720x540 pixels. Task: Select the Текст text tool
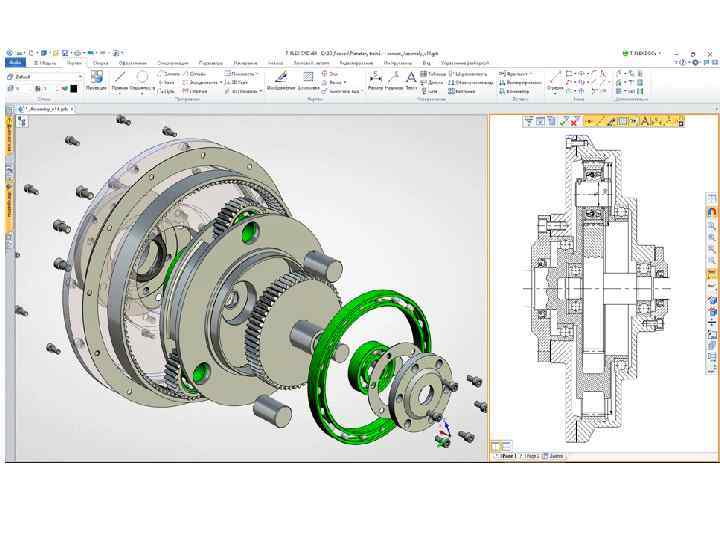411,81
